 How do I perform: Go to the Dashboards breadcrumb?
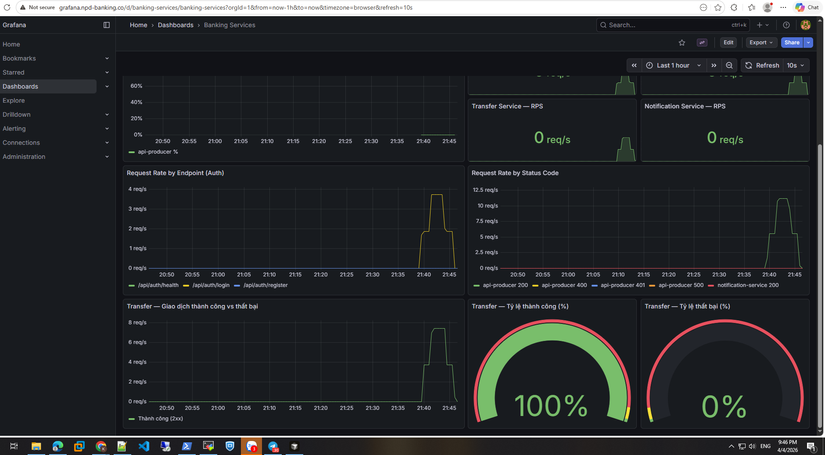coord(175,25)
